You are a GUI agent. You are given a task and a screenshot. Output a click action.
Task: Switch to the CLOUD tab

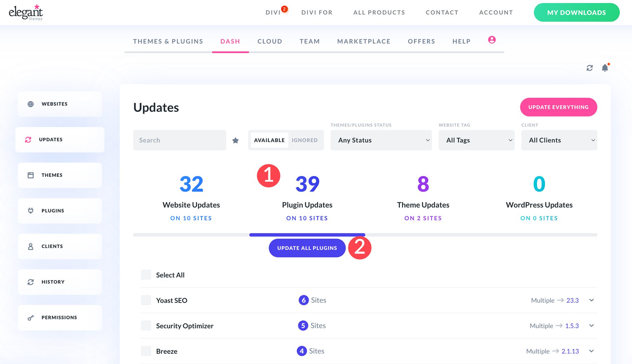(269, 41)
